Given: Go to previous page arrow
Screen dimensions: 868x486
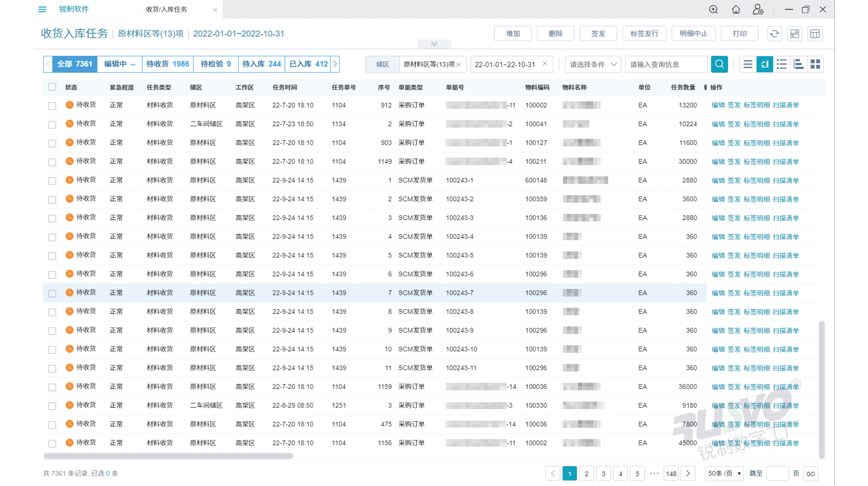Looking at the screenshot, I should tap(553, 473).
